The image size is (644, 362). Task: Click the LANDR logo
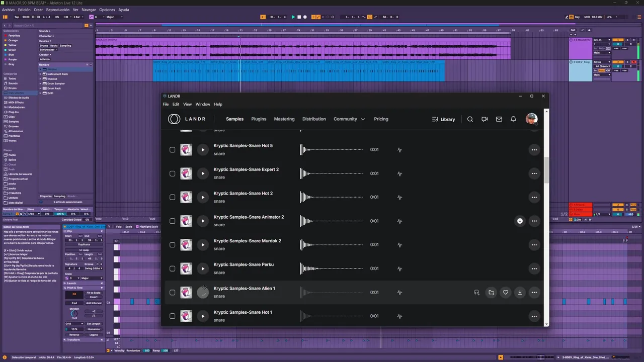[x=187, y=119]
